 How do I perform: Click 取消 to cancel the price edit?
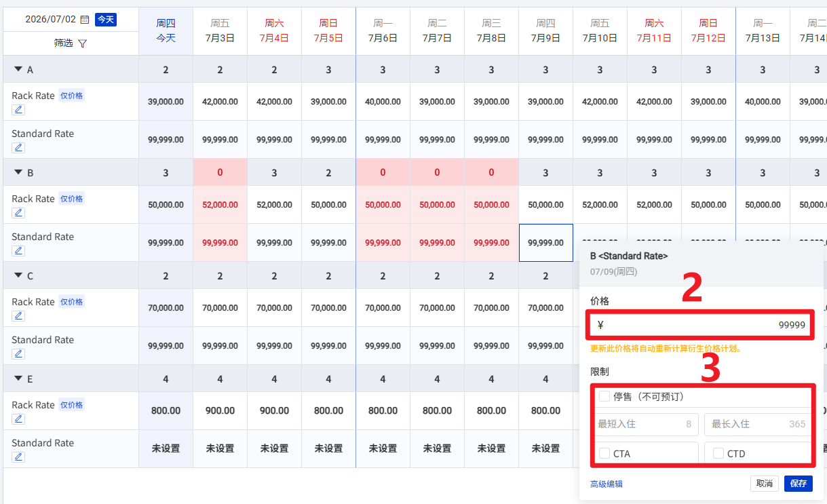tap(765, 484)
